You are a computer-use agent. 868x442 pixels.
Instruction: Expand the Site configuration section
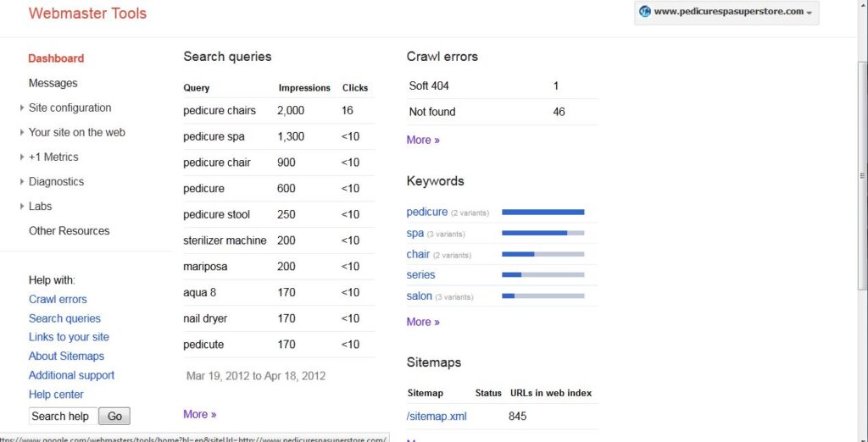21,108
